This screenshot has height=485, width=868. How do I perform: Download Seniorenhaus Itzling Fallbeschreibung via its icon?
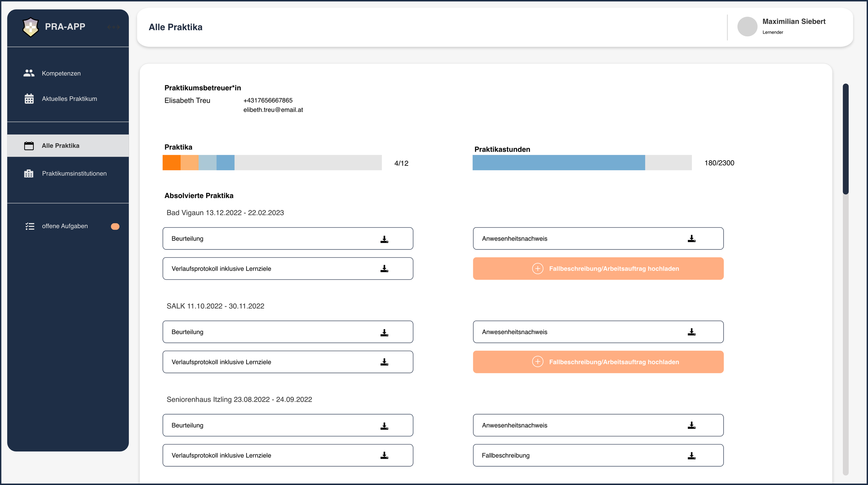(691, 456)
